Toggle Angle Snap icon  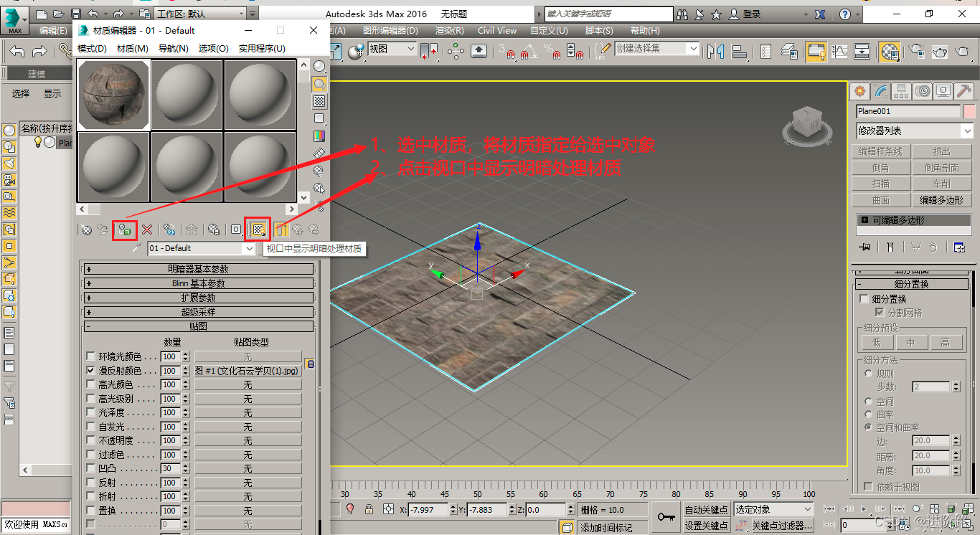pos(529,51)
